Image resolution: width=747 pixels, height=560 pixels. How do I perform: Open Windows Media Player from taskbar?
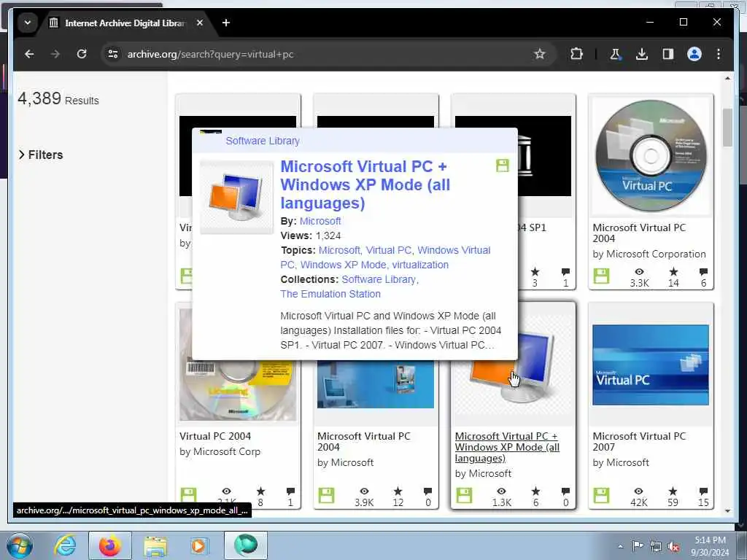(x=198, y=545)
